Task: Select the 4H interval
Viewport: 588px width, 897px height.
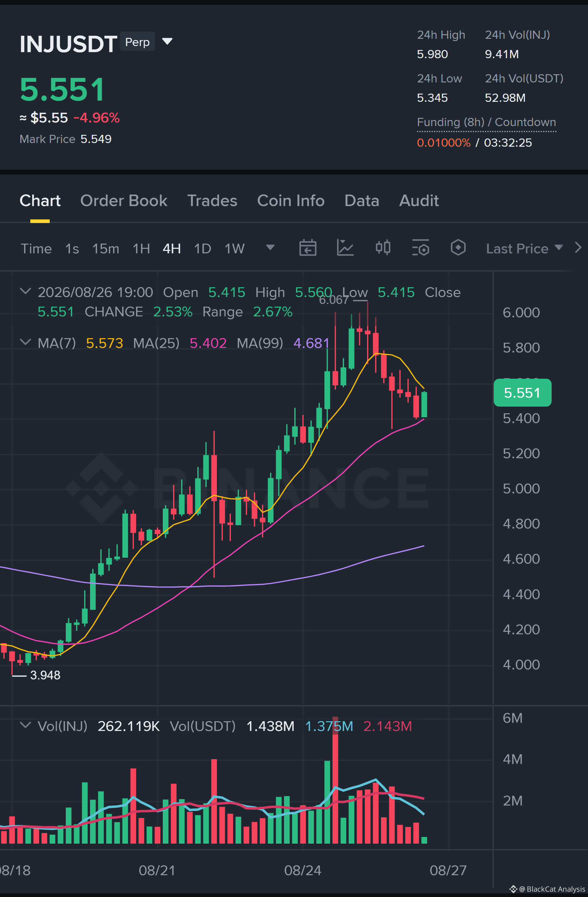Action: point(172,249)
